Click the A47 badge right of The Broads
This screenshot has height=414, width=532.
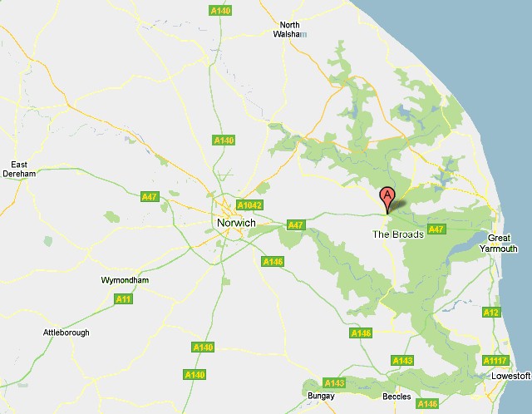tap(436, 229)
